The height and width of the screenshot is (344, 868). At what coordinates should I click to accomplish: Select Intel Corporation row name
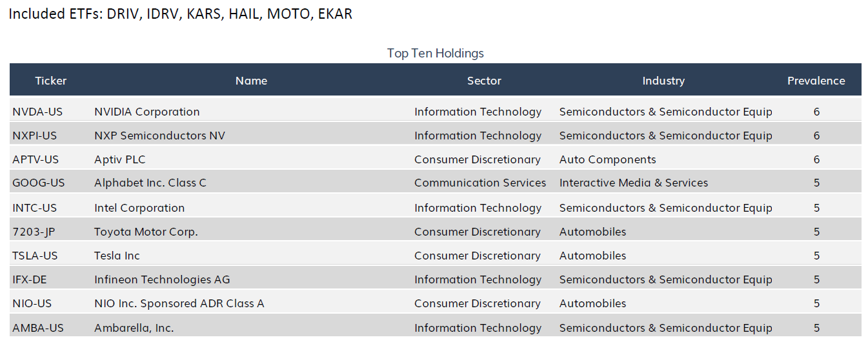(139, 208)
